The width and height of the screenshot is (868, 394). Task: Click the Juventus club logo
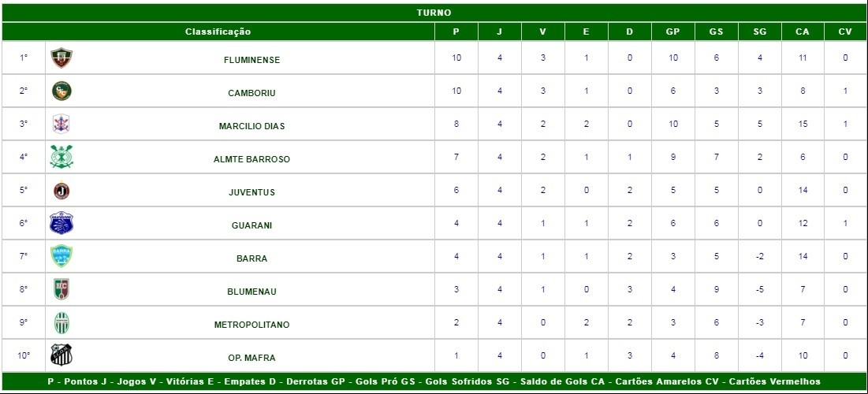pyautogui.click(x=61, y=191)
